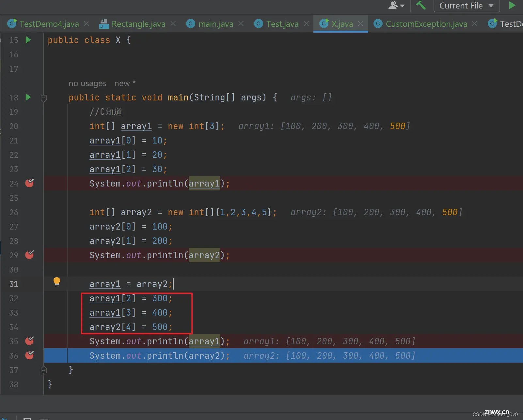Click the 'no usages' inlay hint
The height and width of the screenshot is (420, 523).
click(x=87, y=83)
